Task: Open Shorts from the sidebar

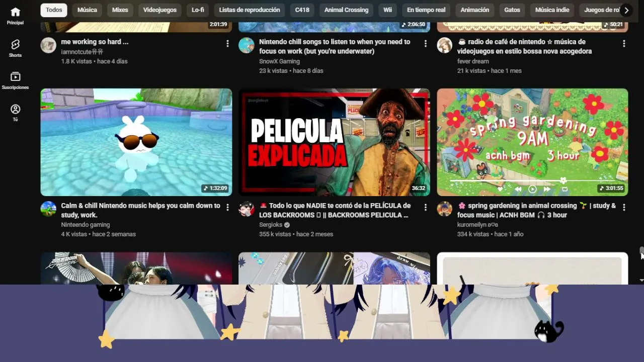Action: (x=15, y=48)
